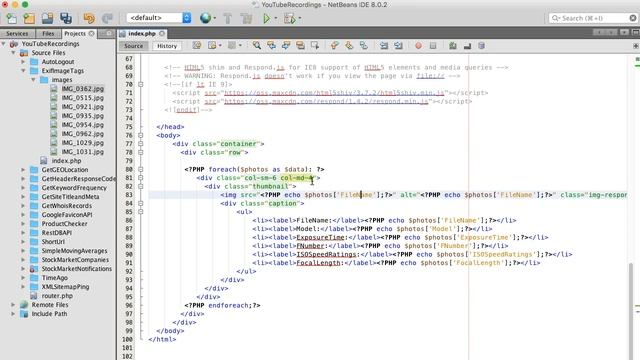Click the Find Previous Occurrence icon
This screenshot has width=640, height=360.
click(271, 46)
